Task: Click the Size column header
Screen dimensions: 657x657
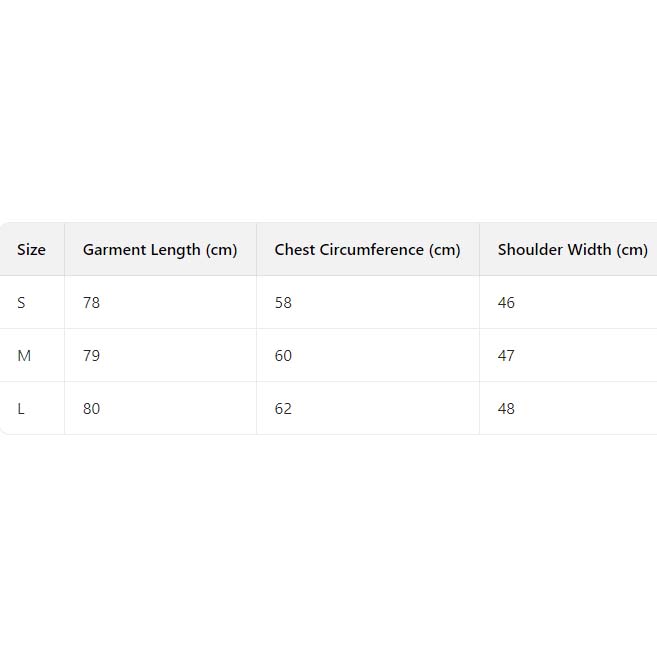Action: coord(31,250)
